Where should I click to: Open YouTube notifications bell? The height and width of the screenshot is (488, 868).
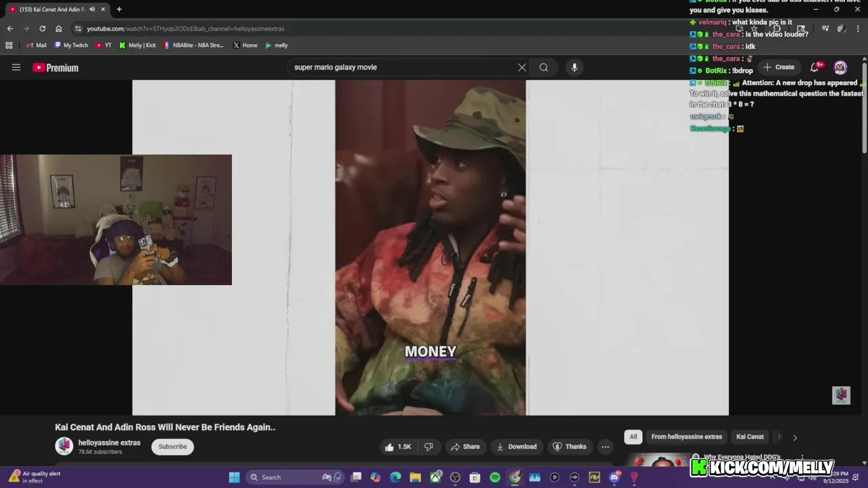(x=816, y=67)
